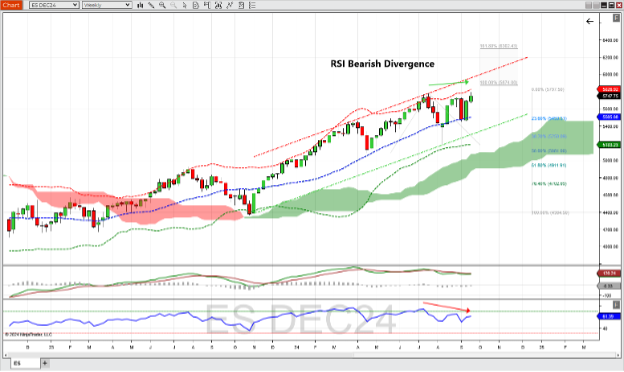Viewport: 624px width, 372px height.
Task: Click the 38.20% Fibonacci level label
Action: [549, 136]
